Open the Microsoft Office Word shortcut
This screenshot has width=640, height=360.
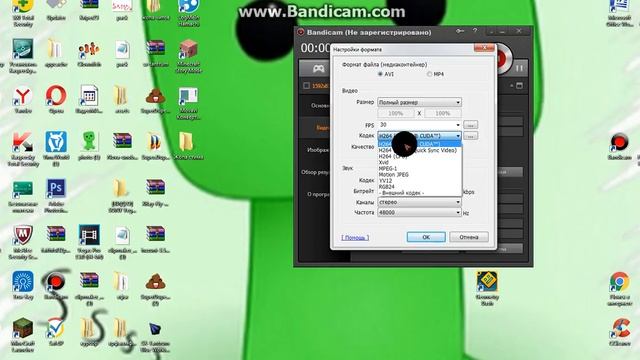pyautogui.click(x=619, y=13)
